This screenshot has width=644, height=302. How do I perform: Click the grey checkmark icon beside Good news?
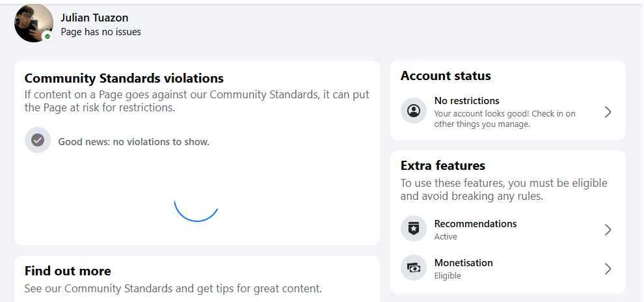pyautogui.click(x=38, y=141)
